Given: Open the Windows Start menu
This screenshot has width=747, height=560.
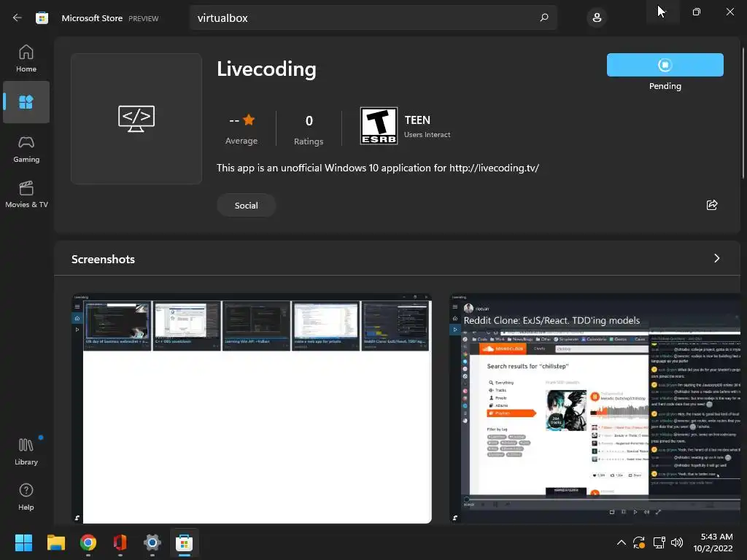Looking at the screenshot, I should point(23,542).
